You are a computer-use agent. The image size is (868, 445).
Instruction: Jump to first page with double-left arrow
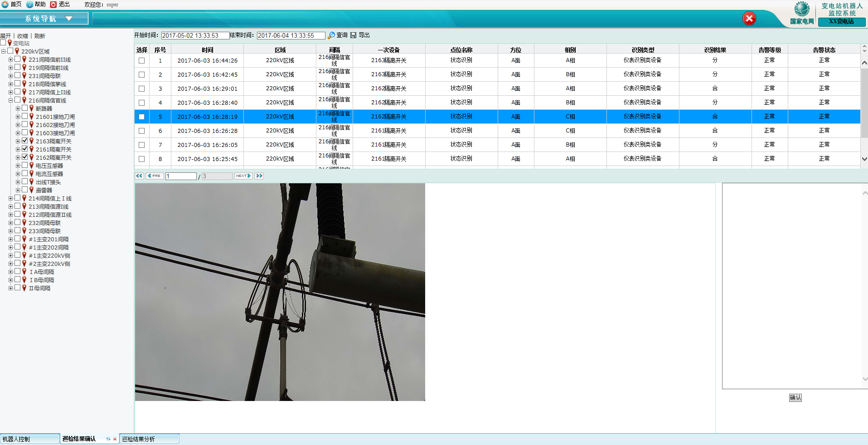pyautogui.click(x=139, y=176)
